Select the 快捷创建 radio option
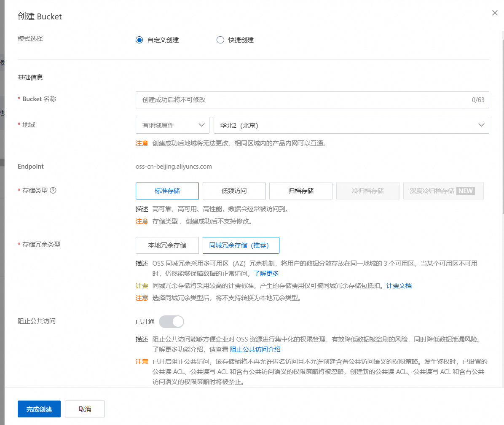Viewport: 504px width, 425px height. [220, 40]
